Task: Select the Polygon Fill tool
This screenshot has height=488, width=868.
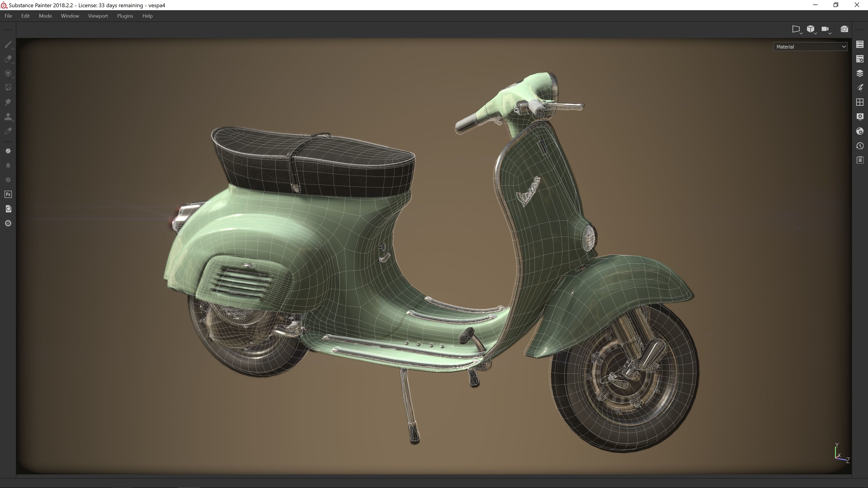Action: [x=8, y=88]
